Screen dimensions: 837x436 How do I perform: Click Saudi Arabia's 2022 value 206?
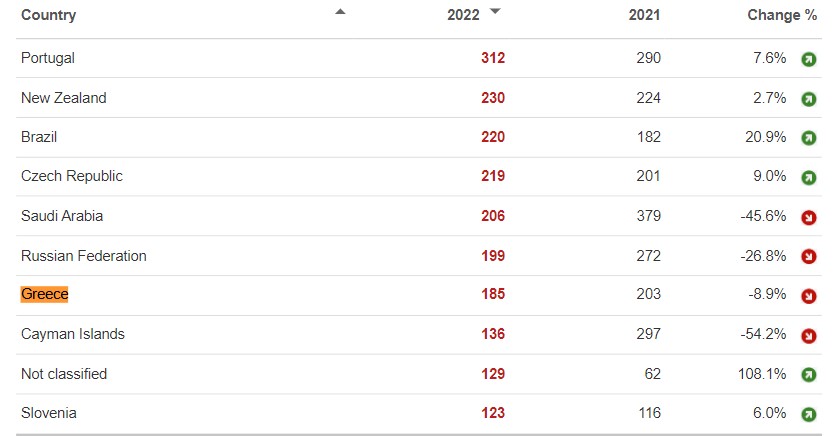493,216
